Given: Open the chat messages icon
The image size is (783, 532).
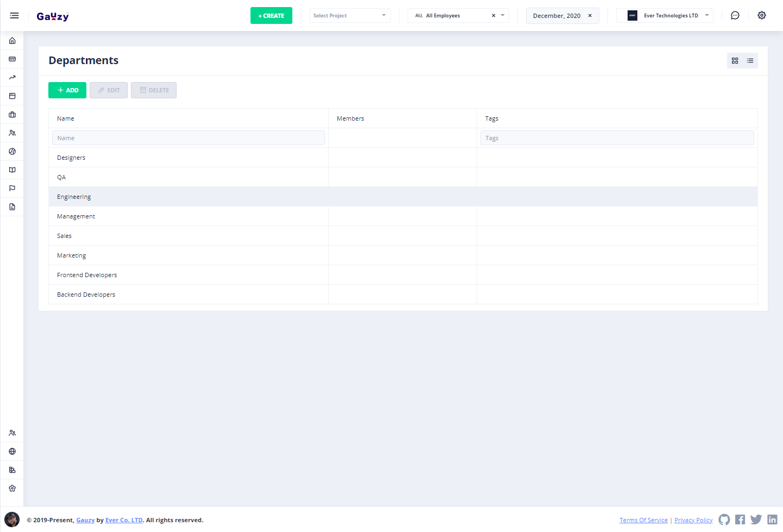Looking at the screenshot, I should click(x=735, y=16).
